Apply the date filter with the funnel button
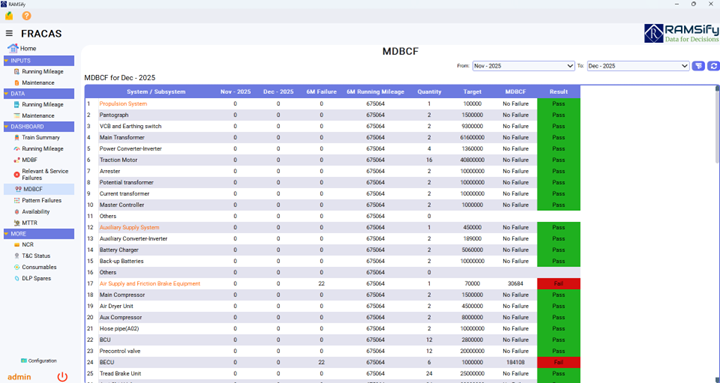Image resolution: width=720 pixels, height=383 pixels. pyautogui.click(x=698, y=66)
